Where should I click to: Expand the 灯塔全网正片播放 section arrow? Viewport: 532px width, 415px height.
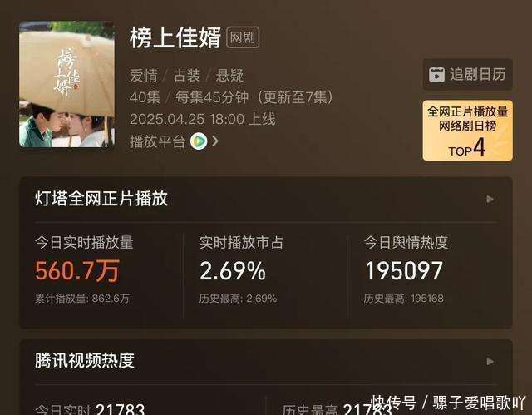pyautogui.click(x=490, y=200)
